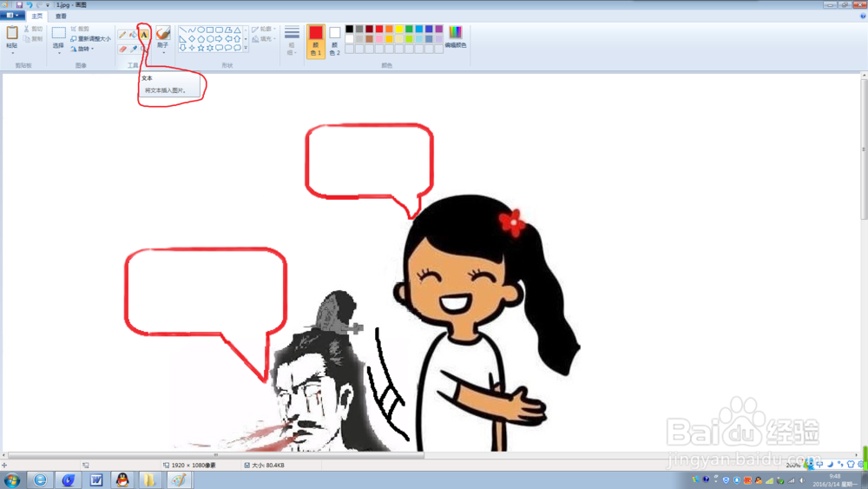Select the Text (A) tool
The width and height of the screenshot is (868, 489).
tap(144, 35)
